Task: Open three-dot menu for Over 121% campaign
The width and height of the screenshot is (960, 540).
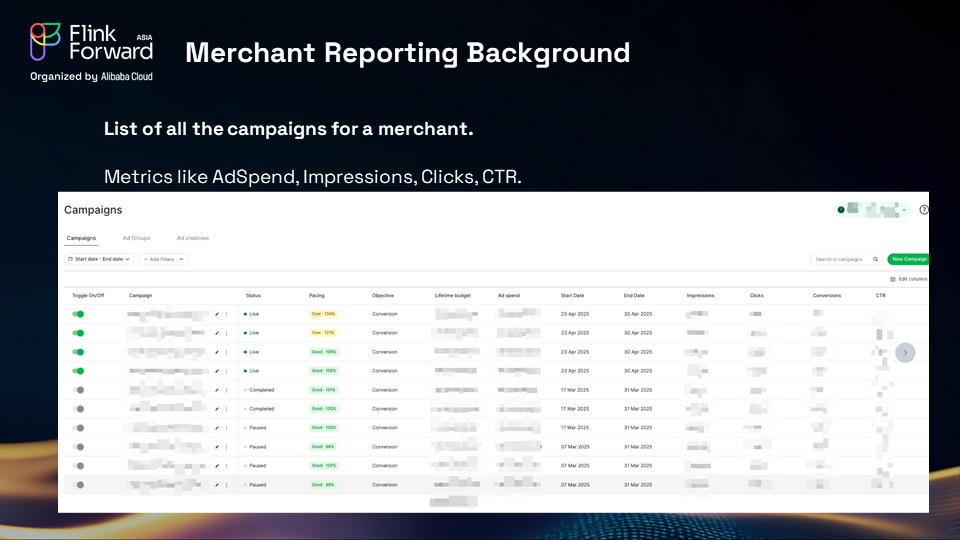Action: click(227, 333)
